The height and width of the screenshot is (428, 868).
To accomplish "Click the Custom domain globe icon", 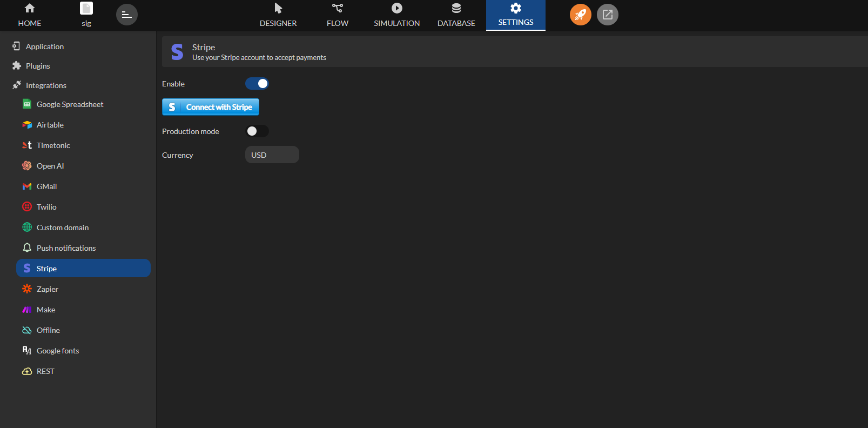I will coord(27,228).
